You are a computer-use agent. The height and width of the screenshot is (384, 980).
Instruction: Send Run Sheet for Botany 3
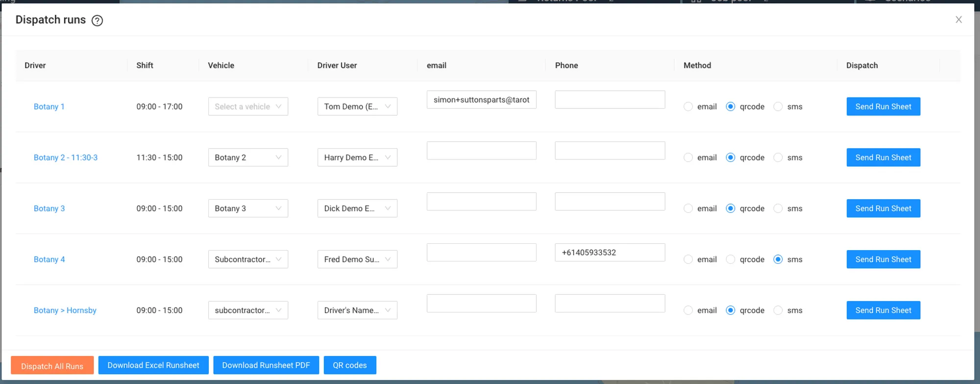(883, 208)
